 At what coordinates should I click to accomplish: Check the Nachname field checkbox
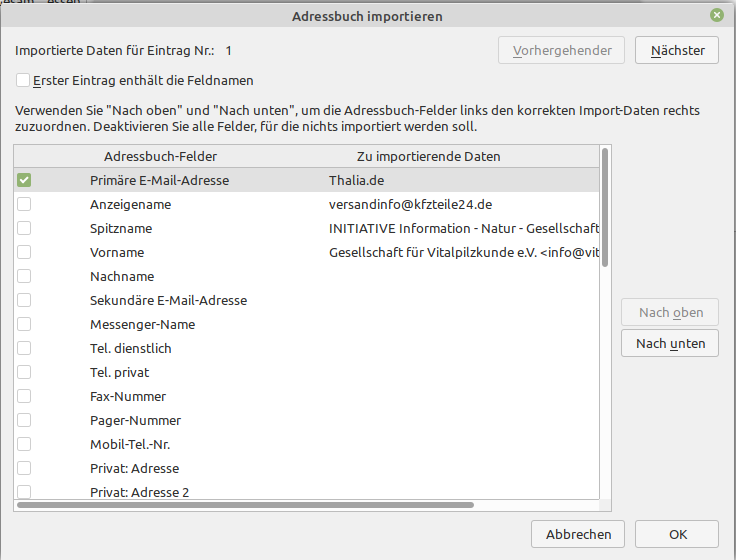tap(24, 276)
